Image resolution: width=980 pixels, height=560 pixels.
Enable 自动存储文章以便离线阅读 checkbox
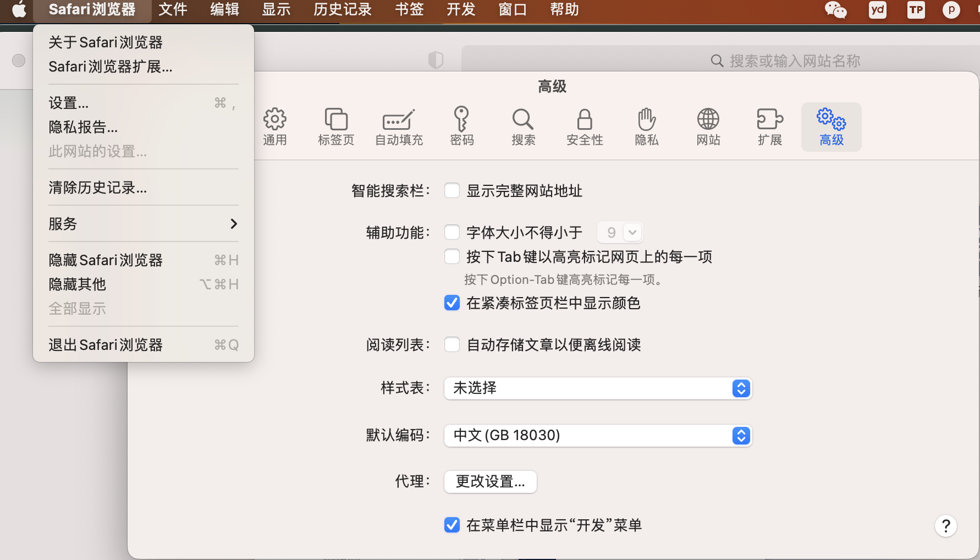[452, 345]
